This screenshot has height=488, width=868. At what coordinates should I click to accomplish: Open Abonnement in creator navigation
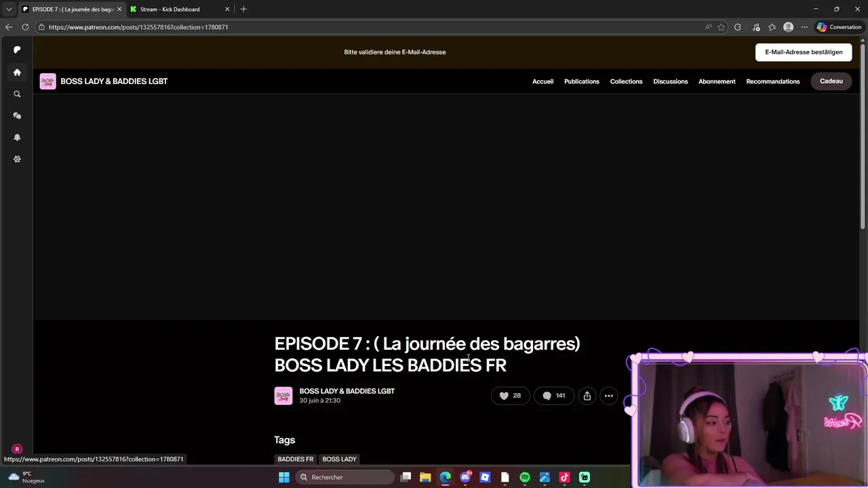[x=717, y=81]
